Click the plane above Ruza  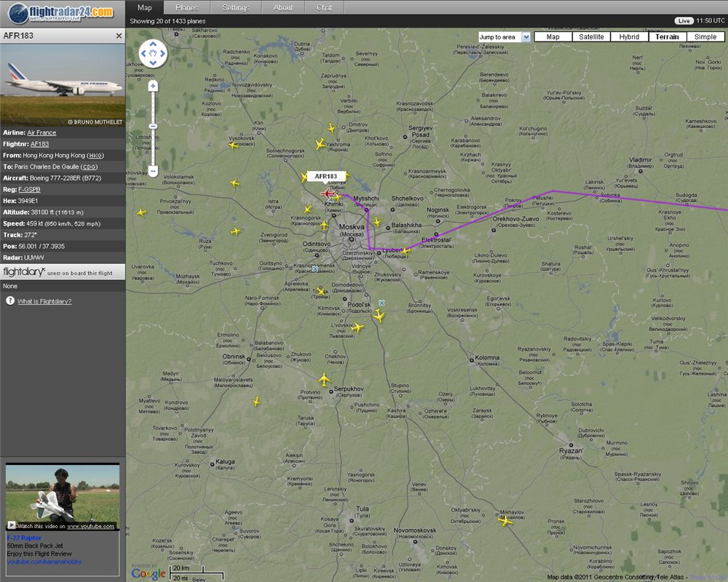coord(236,231)
